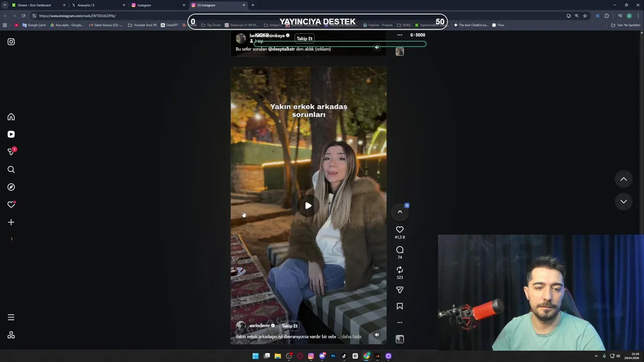644x362 pixels.
Task: Open audio thumbnail of asrindemr reel
Action: pyautogui.click(x=399, y=339)
